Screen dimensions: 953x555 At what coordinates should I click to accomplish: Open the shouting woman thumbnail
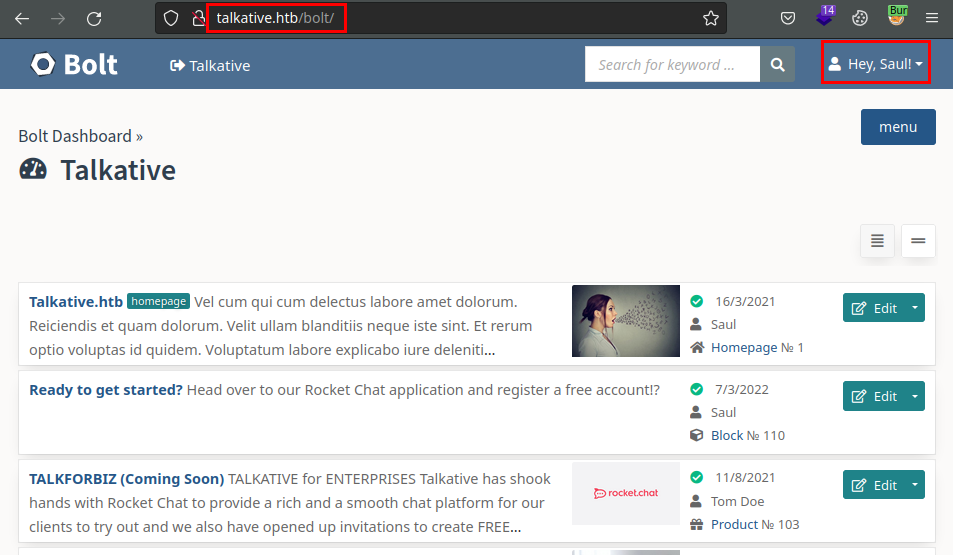point(625,321)
